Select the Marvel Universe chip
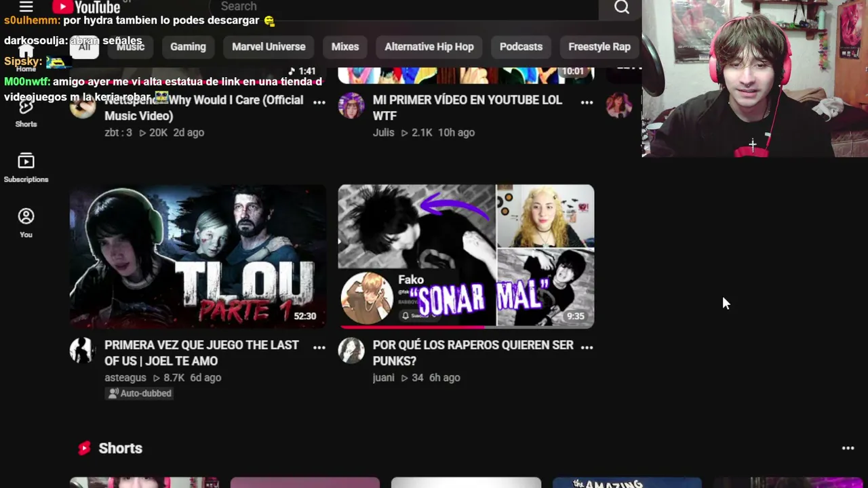 pos(269,47)
